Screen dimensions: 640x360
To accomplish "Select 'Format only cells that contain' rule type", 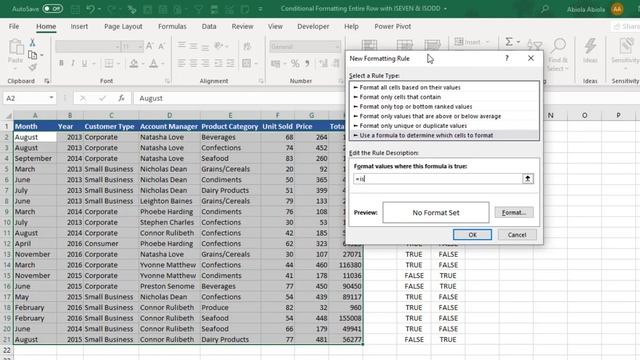I will pyautogui.click(x=444, y=97).
